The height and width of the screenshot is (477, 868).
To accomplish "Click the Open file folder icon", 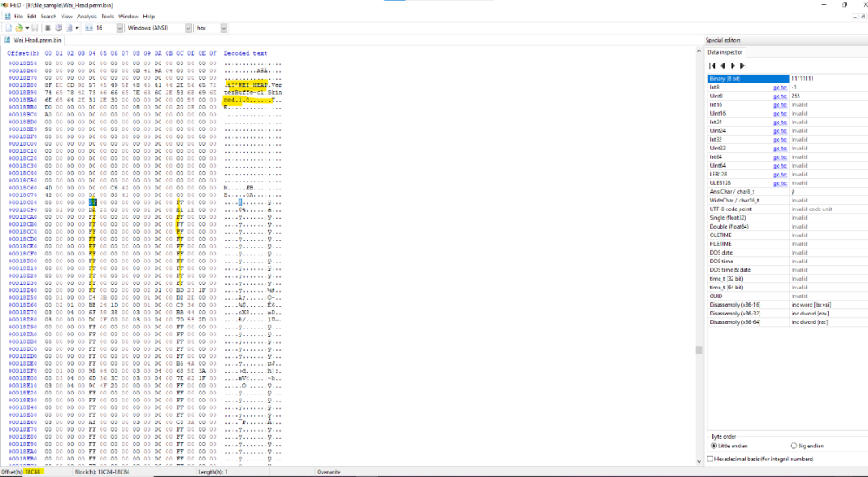I will click(19, 28).
